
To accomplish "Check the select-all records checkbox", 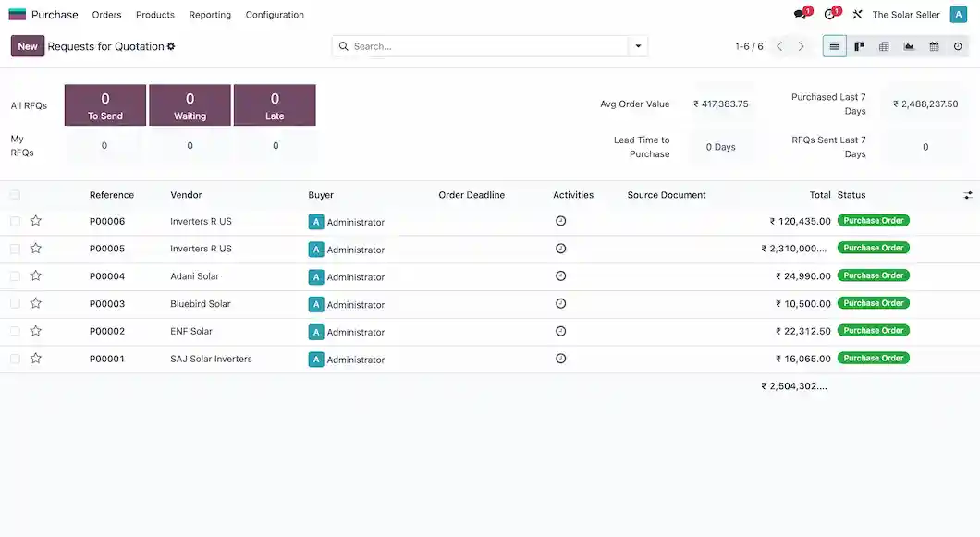I will pos(15,195).
